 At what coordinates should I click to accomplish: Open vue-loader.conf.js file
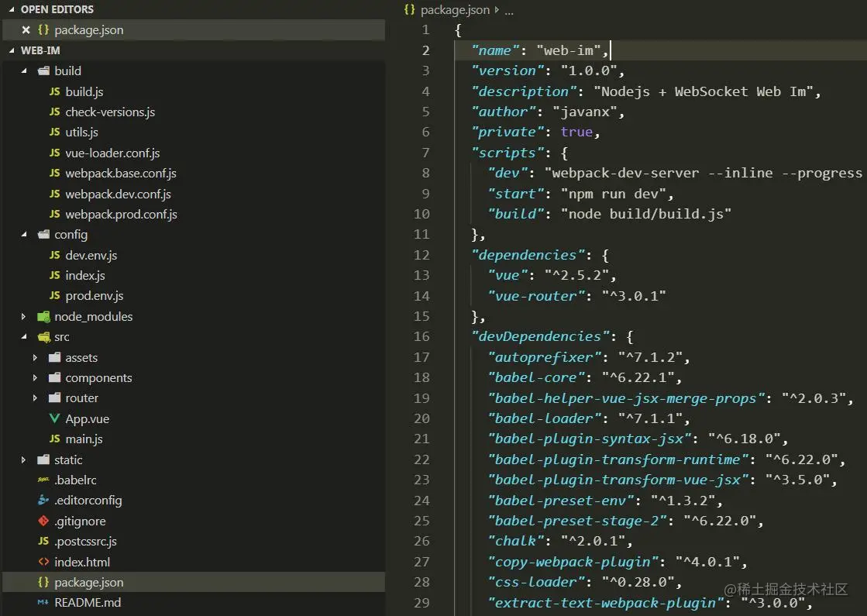(x=112, y=153)
